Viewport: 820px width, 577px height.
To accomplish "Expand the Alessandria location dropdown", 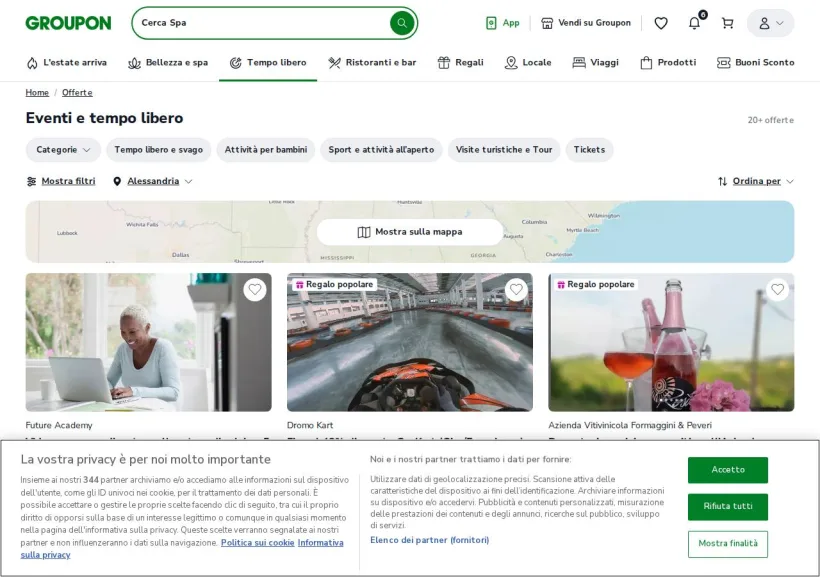I will coord(153,182).
